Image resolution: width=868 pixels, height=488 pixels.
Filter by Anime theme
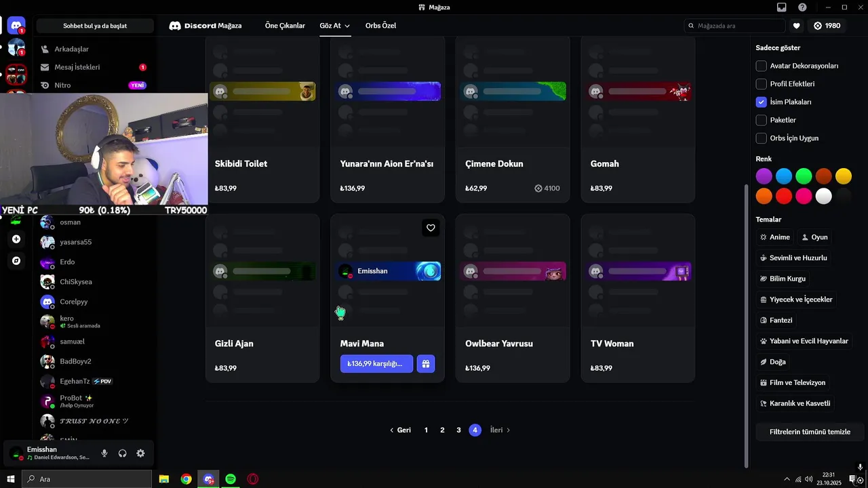[x=775, y=237]
